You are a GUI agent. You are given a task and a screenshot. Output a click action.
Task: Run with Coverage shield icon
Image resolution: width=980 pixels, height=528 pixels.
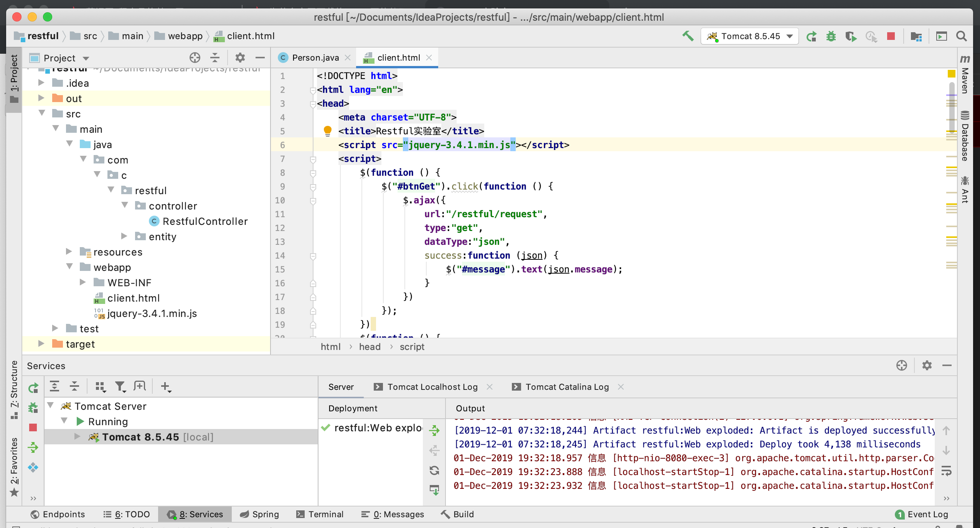tap(851, 36)
